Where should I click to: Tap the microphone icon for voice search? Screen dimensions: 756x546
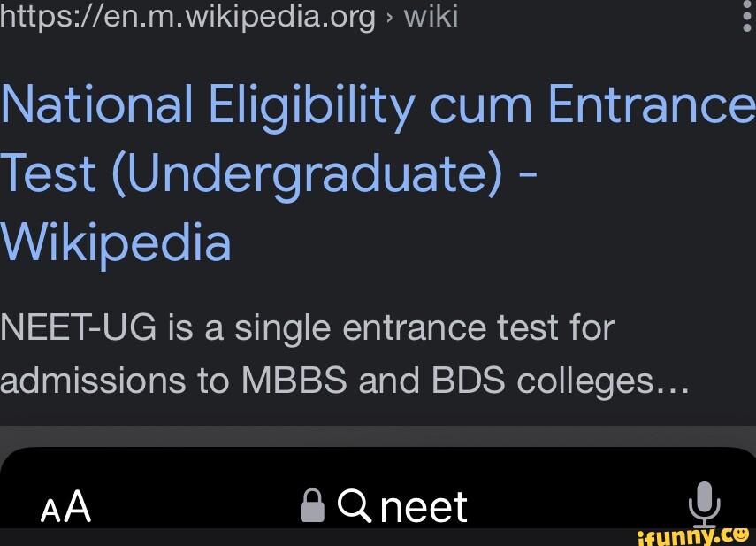[x=705, y=504]
